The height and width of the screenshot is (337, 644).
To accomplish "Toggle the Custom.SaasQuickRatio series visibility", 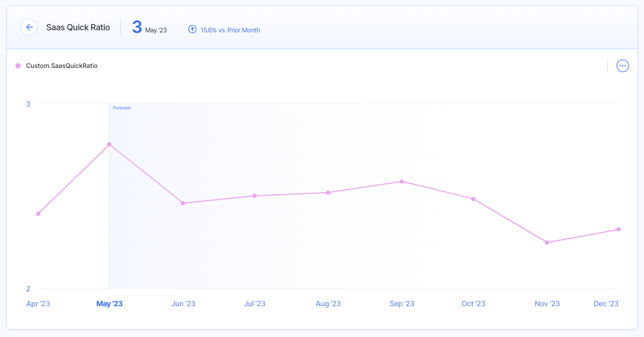I will coord(63,65).
